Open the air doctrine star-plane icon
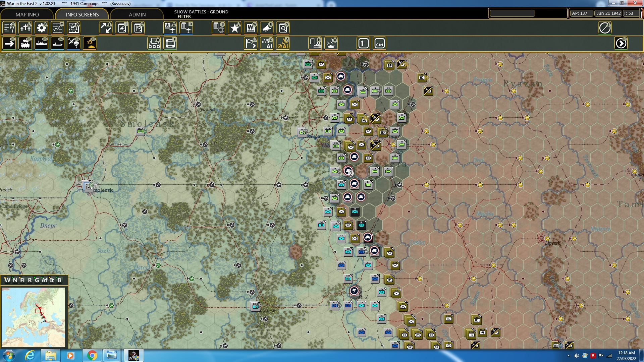644x362 pixels. [x=170, y=28]
